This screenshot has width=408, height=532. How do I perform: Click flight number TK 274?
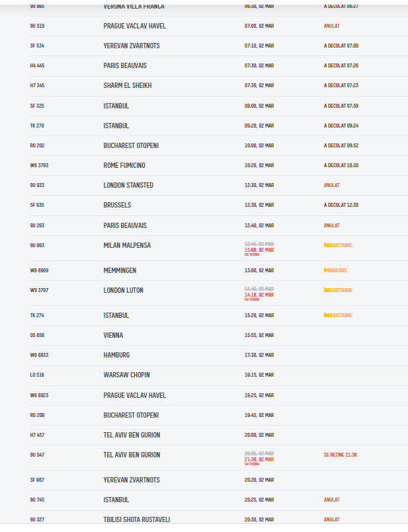(37, 315)
